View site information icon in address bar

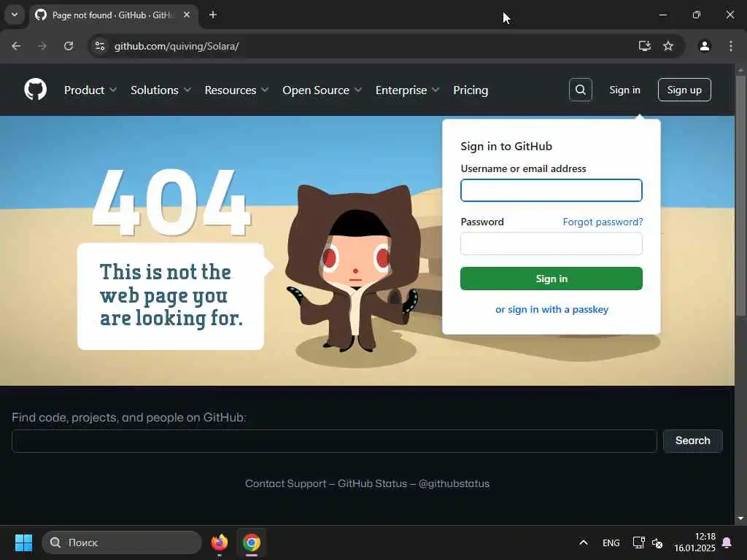tap(99, 46)
